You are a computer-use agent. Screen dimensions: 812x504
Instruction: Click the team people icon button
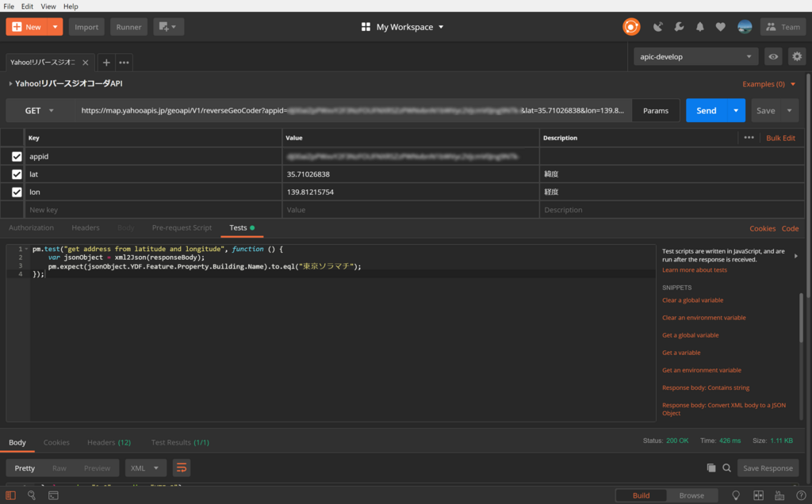pos(783,27)
